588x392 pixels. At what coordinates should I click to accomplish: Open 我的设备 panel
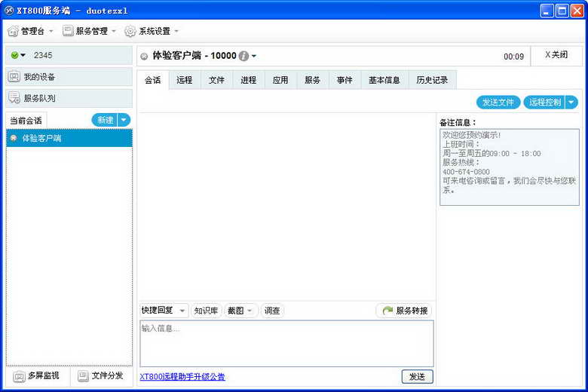pos(69,77)
